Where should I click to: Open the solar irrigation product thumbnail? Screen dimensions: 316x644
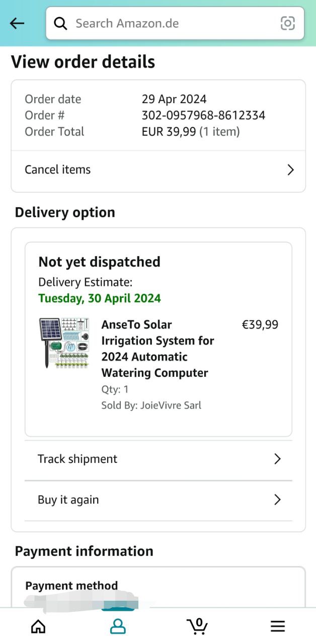pyautogui.click(x=64, y=343)
